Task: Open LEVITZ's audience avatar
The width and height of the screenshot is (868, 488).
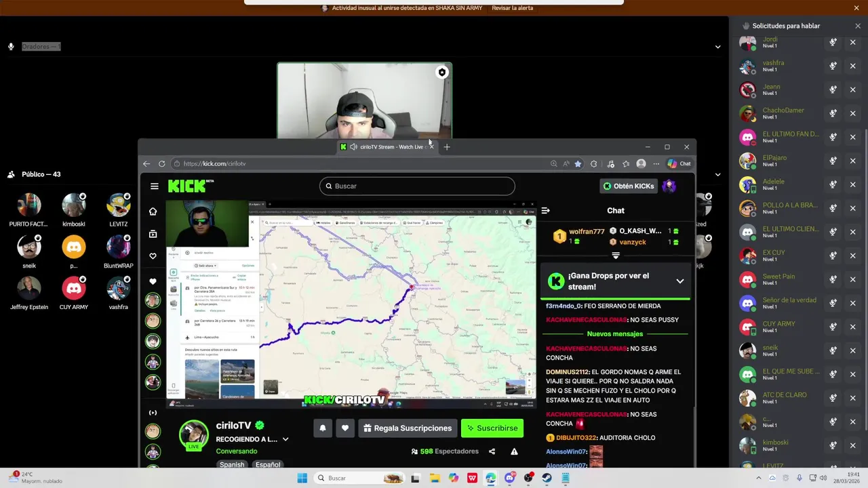Action: (x=119, y=205)
